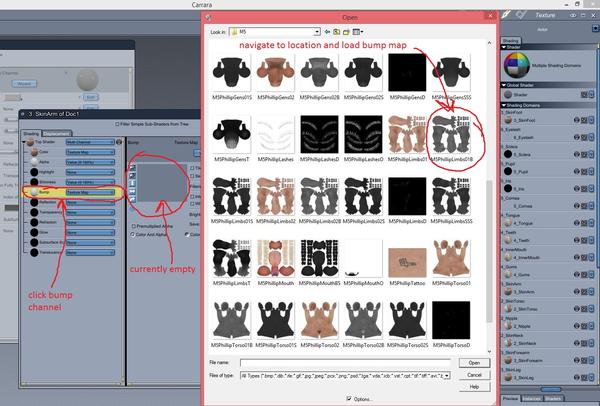Edit the Global Shader icon

click(x=584, y=94)
